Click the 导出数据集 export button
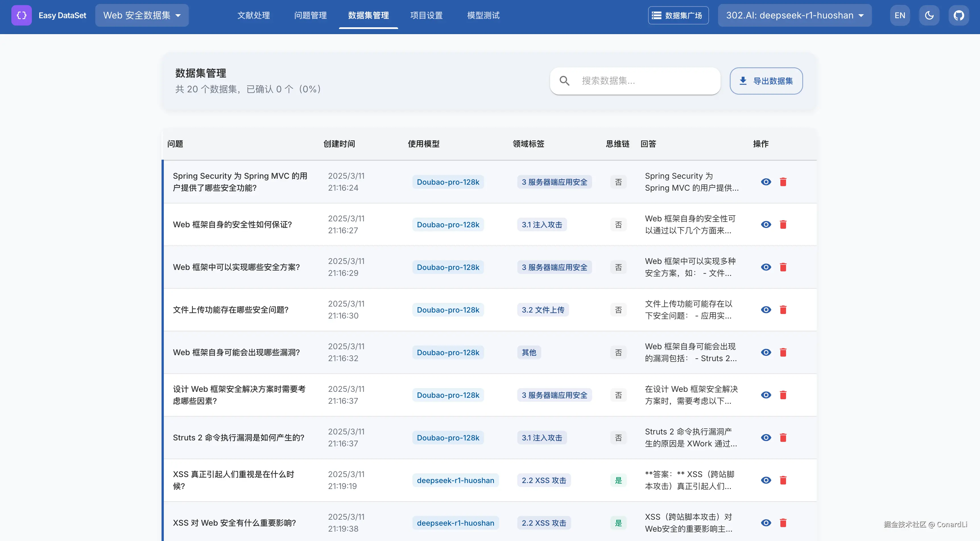980x541 pixels. (766, 81)
